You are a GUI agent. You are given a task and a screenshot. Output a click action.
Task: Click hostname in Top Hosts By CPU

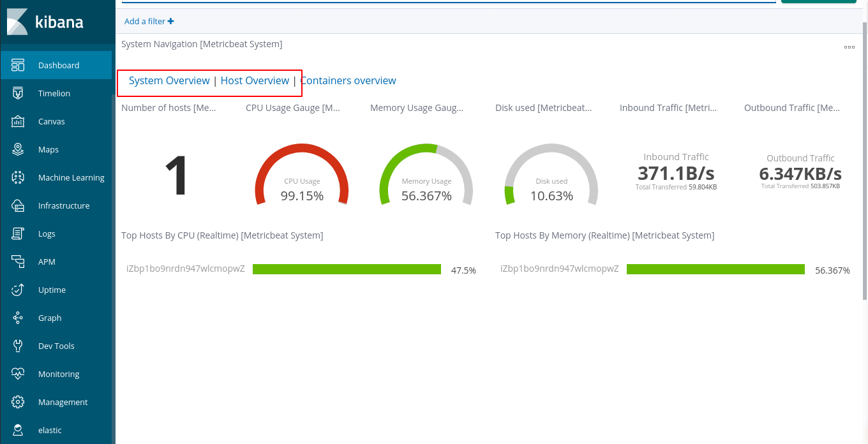(186, 269)
